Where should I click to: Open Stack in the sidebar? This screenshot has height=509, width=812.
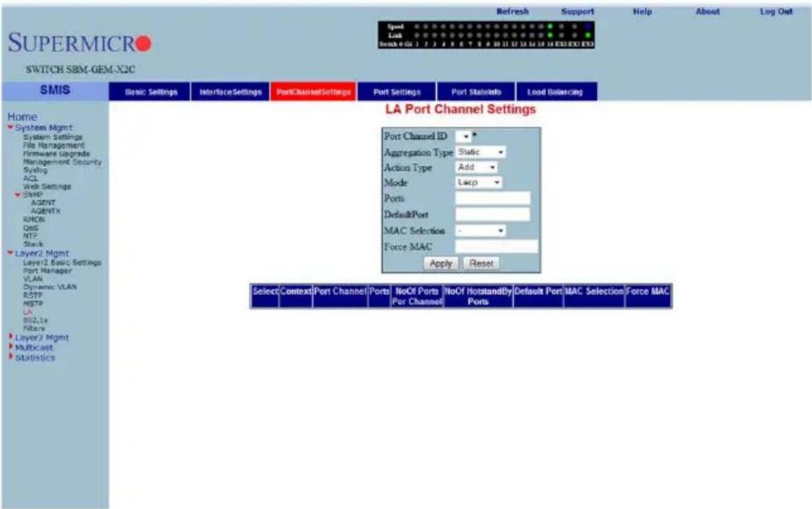[x=32, y=243]
